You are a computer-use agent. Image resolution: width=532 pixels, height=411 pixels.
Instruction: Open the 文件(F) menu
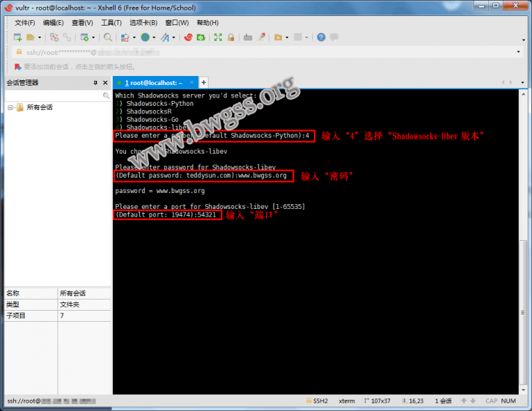pyautogui.click(x=25, y=23)
